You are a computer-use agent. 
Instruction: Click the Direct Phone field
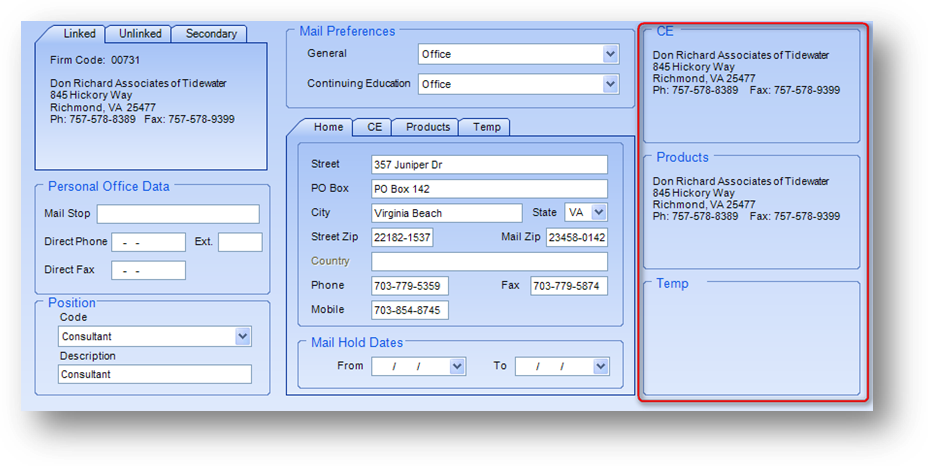pos(149,242)
